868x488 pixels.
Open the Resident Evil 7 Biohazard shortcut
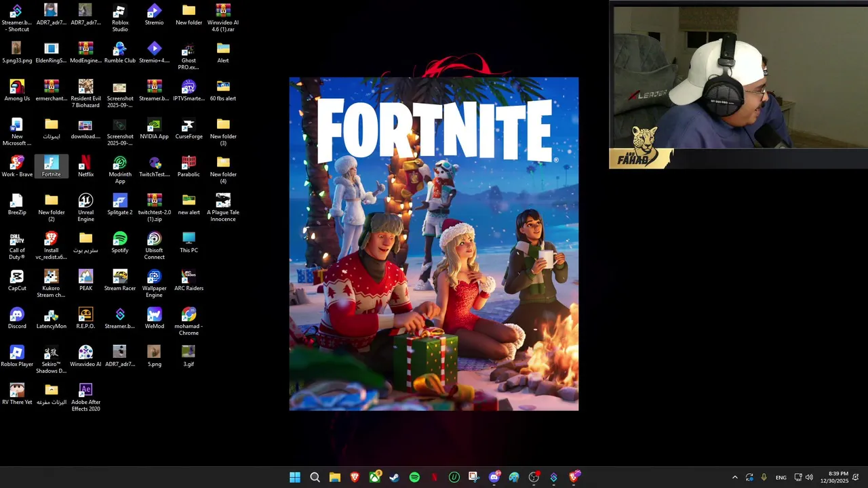click(85, 94)
